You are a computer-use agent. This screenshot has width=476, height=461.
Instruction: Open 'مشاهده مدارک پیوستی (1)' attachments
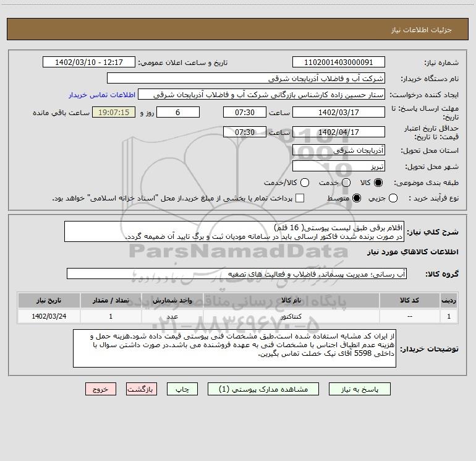click(263, 389)
